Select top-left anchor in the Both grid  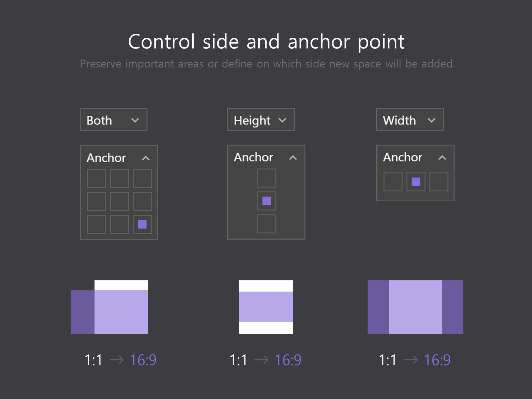point(96,179)
